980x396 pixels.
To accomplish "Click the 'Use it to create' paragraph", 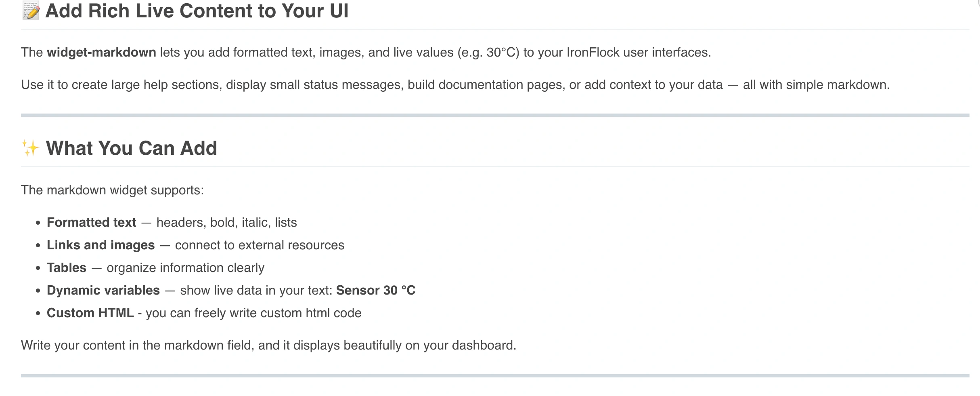I will (x=455, y=85).
